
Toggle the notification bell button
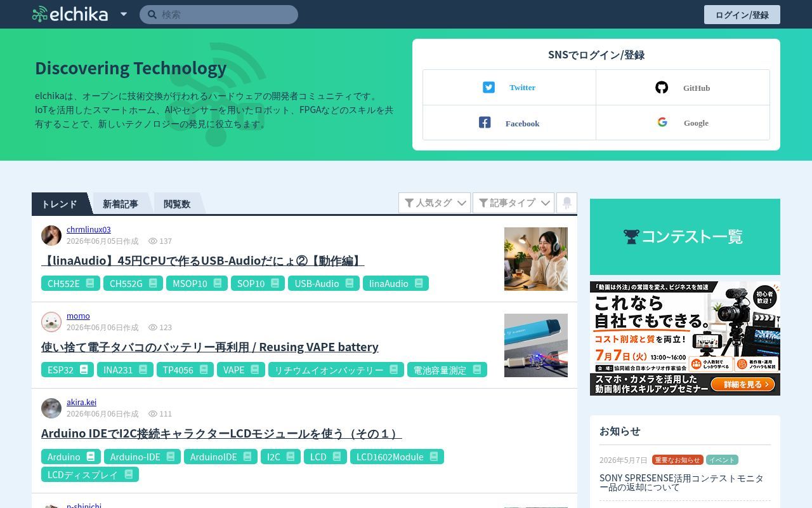pos(566,203)
